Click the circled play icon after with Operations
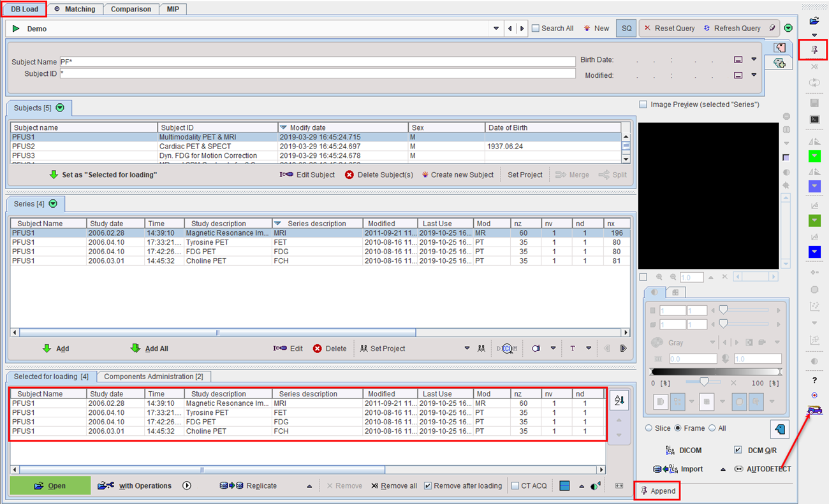The image size is (829, 504). pyautogui.click(x=187, y=486)
